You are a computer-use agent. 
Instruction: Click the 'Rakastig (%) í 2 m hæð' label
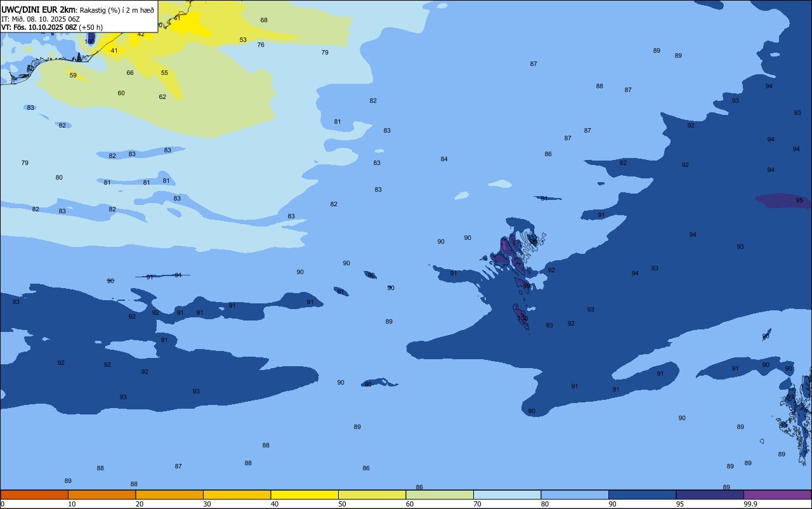click(x=117, y=10)
